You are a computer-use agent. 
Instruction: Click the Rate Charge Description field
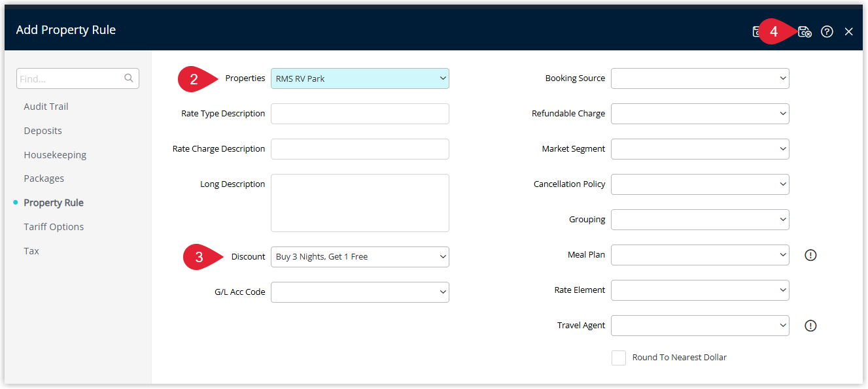360,149
